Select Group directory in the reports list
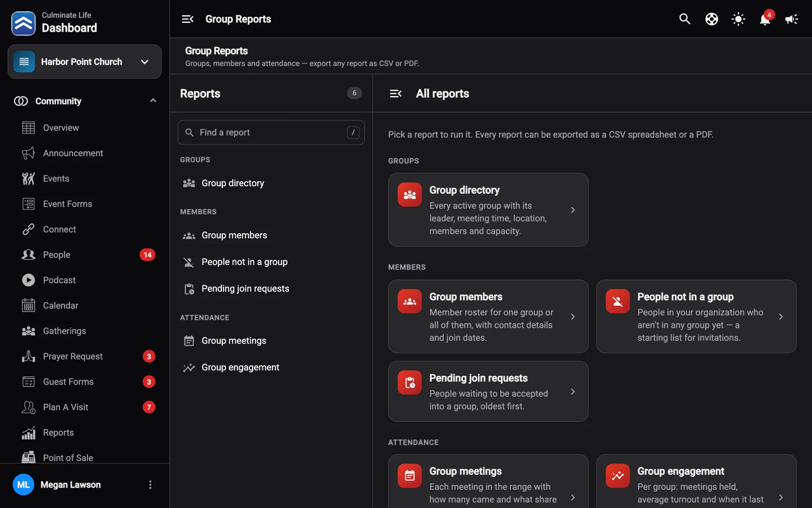The height and width of the screenshot is (508, 812). 271,183
